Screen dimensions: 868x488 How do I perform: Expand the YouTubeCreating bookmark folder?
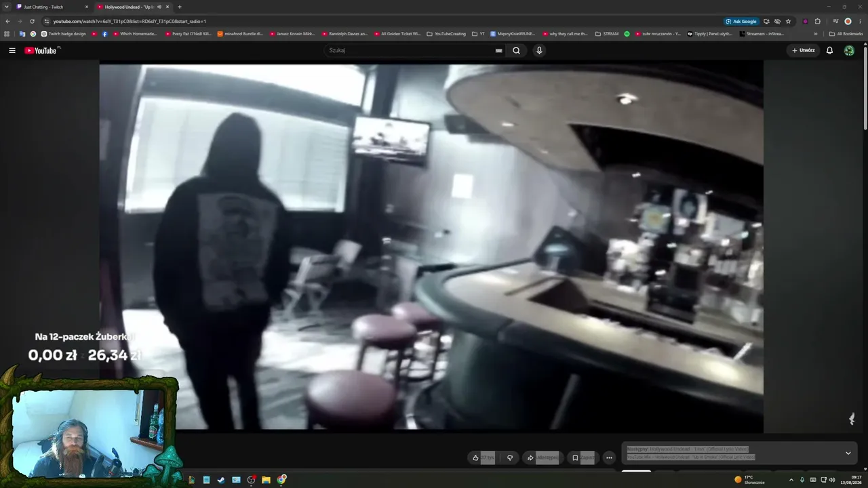[446, 34]
